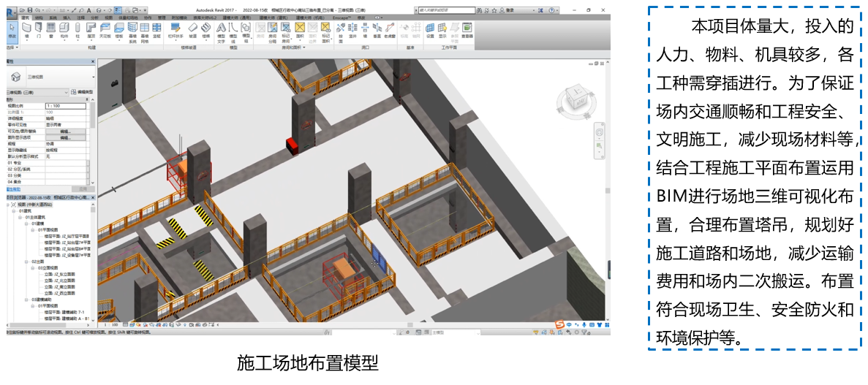Click the Properties panel vertical scrollbar
The height and width of the screenshot is (385, 868).
pyautogui.click(x=92, y=116)
